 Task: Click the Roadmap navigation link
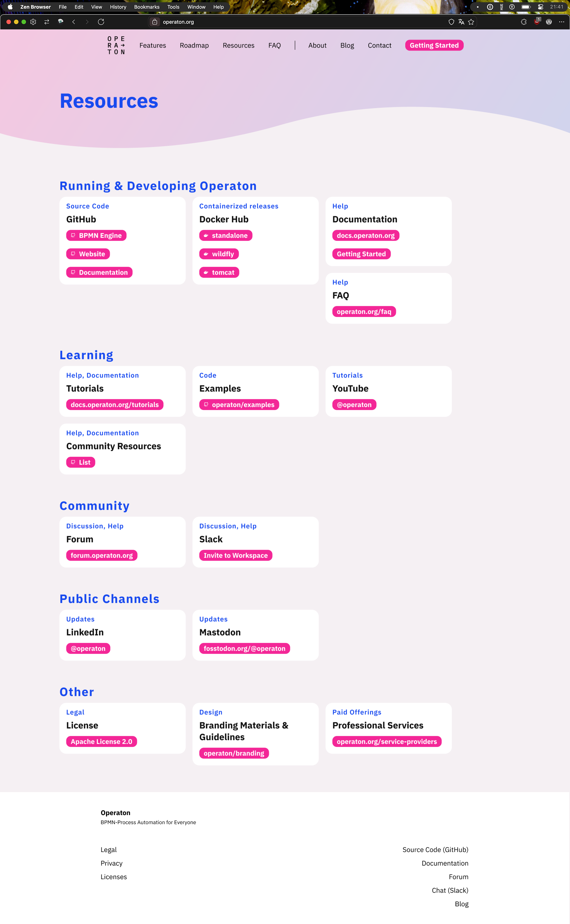click(x=194, y=46)
